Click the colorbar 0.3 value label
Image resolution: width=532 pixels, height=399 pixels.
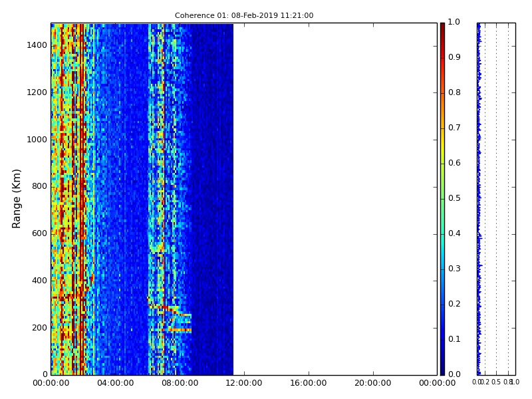pos(454,269)
